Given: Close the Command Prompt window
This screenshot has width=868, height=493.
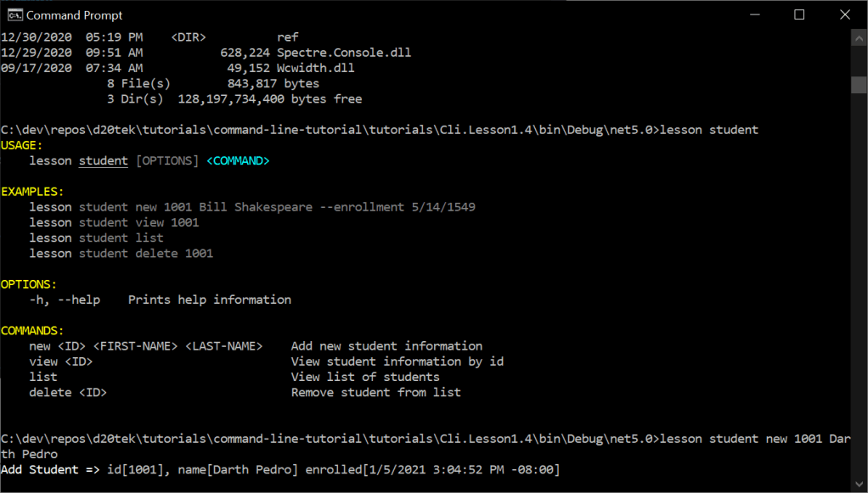Looking at the screenshot, I should [844, 15].
